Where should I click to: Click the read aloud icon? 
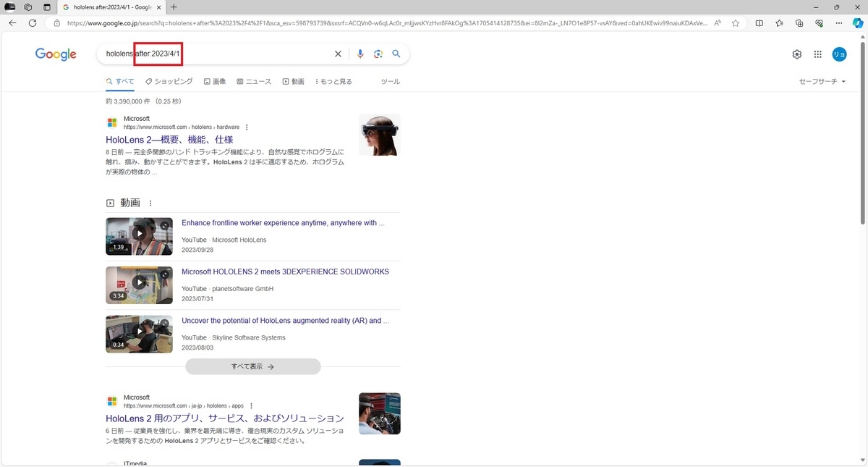718,23
